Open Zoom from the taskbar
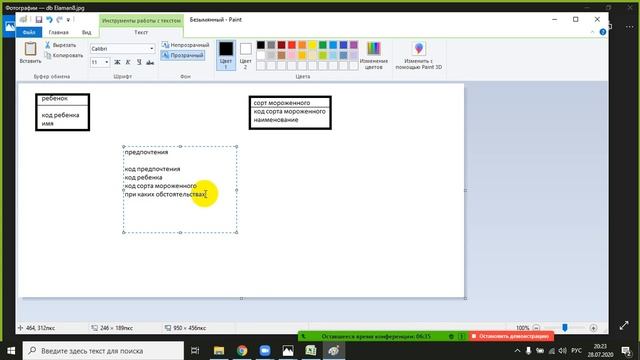 [x=265, y=351]
